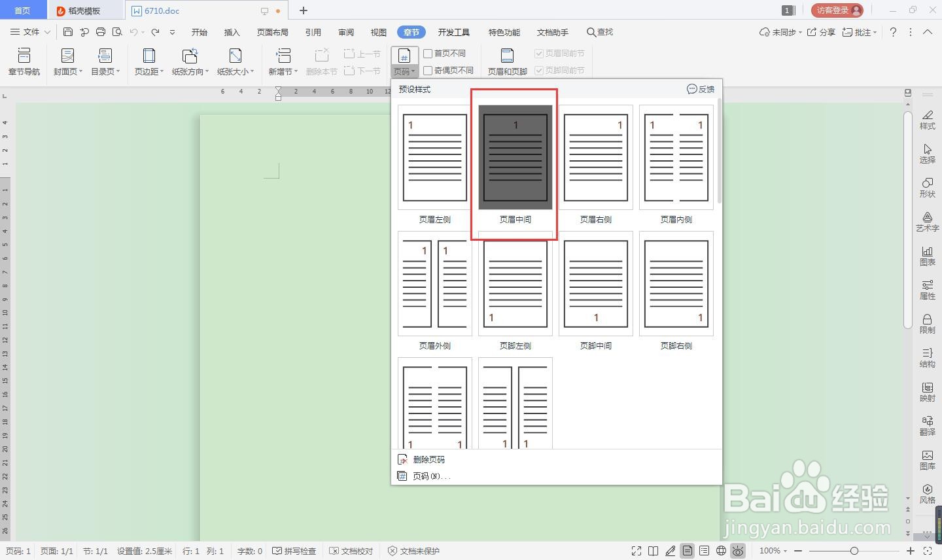The width and height of the screenshot is (942, 560).
Task: Open the 图表 chart sidebar panel
Action: point(927,255)
